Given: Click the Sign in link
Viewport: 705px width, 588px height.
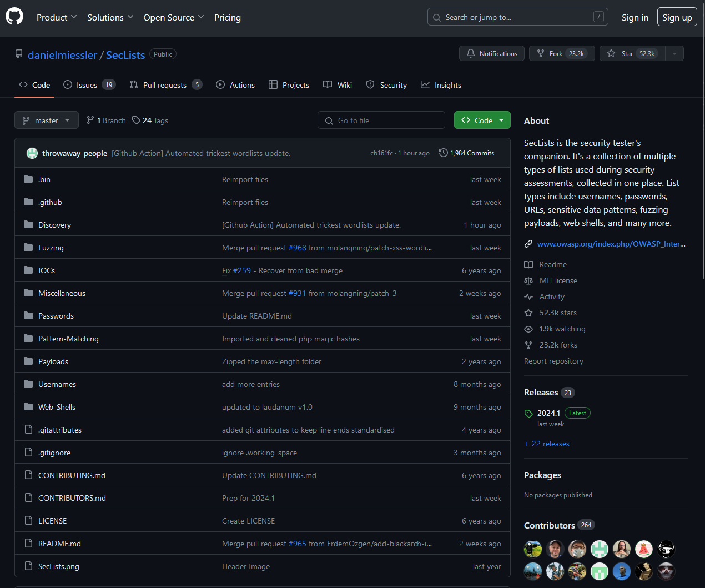Looking at the screenshot, I should tap(635, 17).
